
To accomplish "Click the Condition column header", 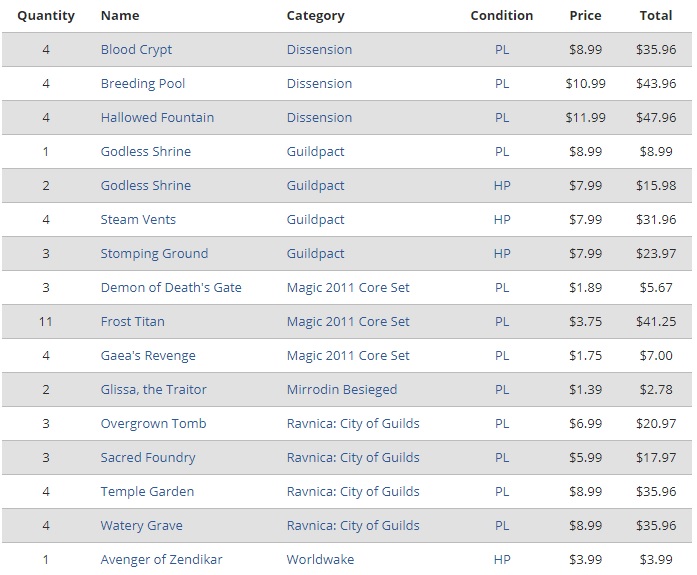I will [x=502, y=16].
